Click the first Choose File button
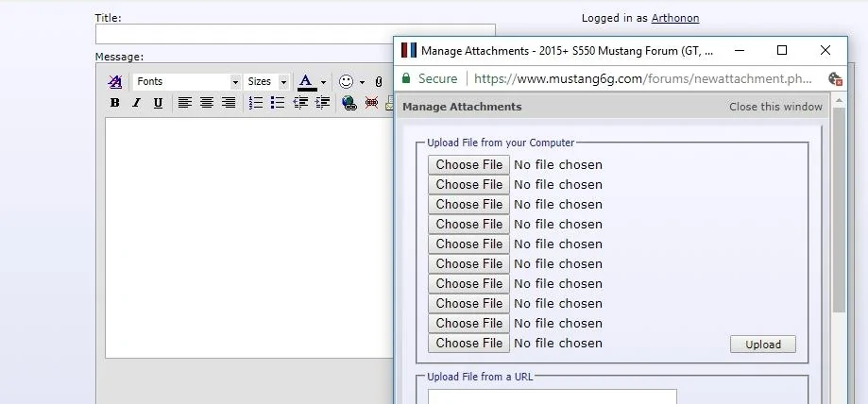868x404 pixels. 468,165
